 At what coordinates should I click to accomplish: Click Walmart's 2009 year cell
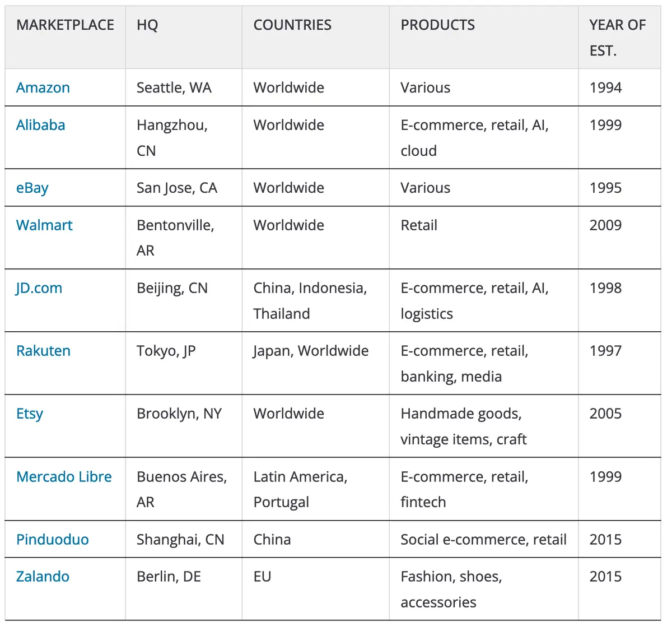click(x=605, y=225)
